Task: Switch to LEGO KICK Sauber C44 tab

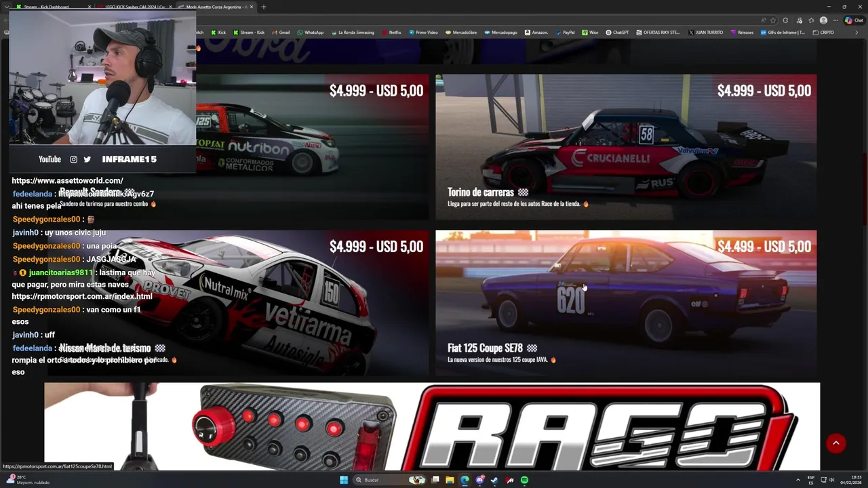Action: pos(133,7)
